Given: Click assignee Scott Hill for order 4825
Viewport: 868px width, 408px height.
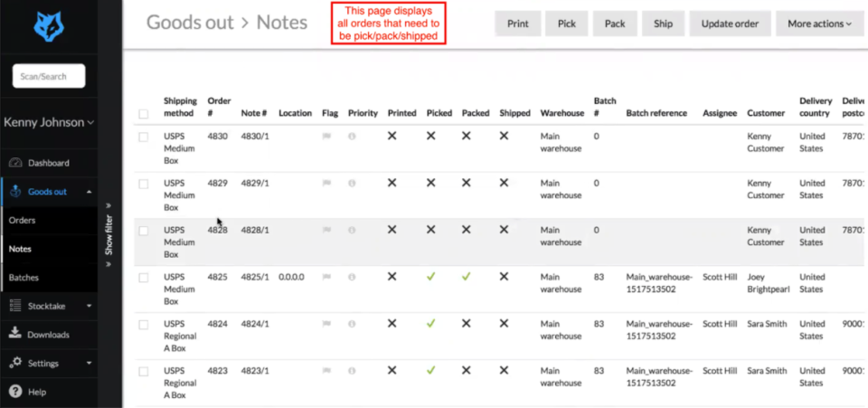Looking at the screenshot, I should tap(720, 277).
